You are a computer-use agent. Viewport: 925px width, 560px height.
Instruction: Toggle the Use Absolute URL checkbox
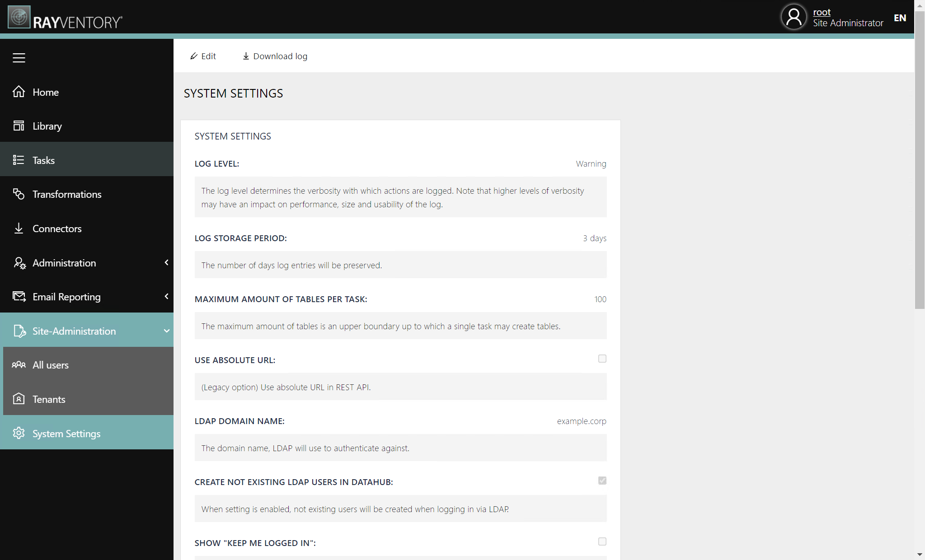coord(602,359)
